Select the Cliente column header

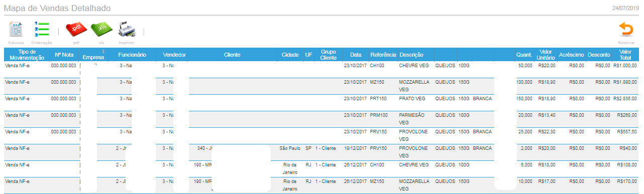232,55
